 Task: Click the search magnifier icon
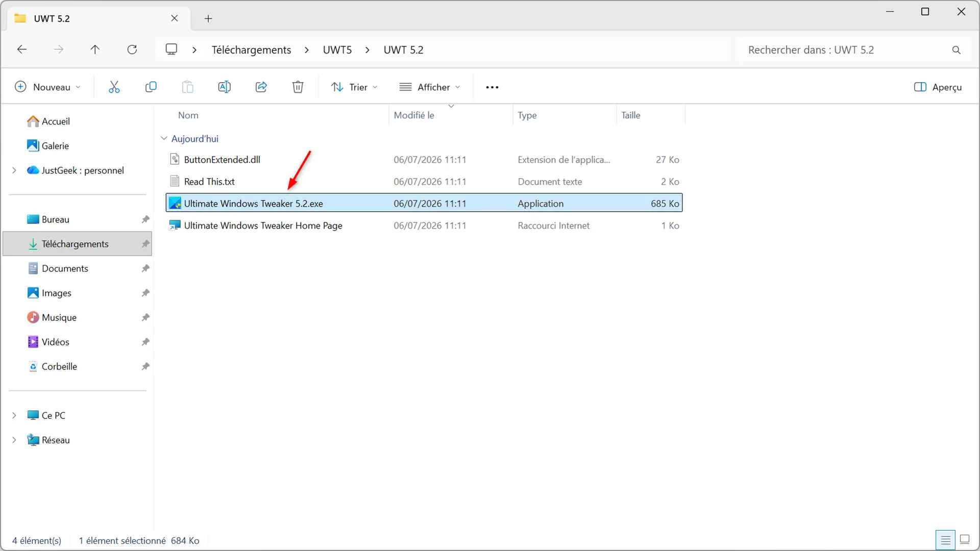[x=957, y=50]
